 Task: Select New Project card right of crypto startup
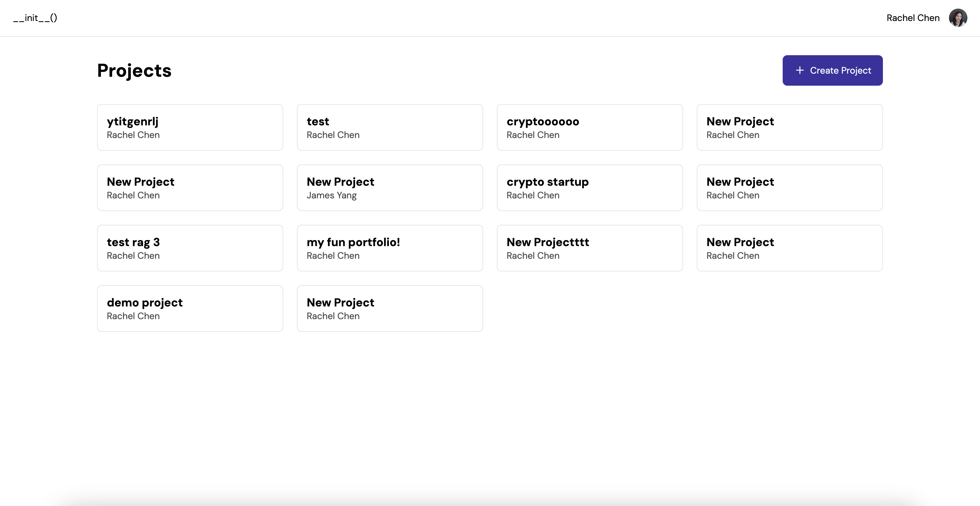coord(789,188)
